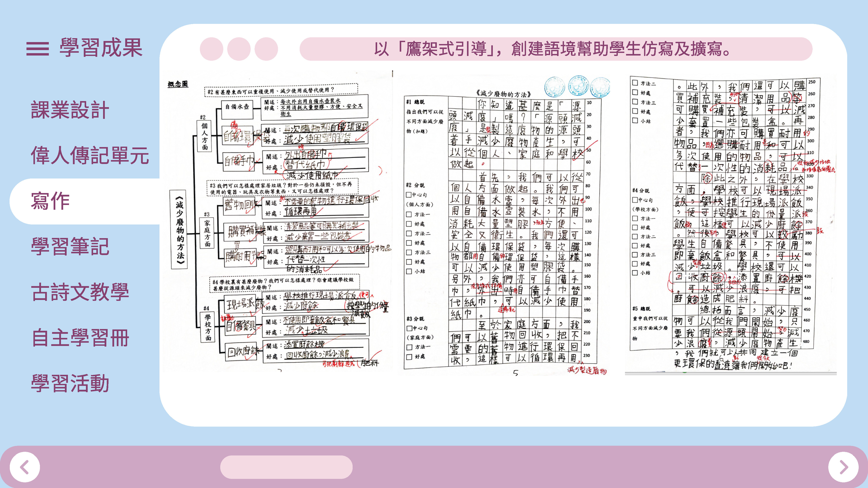
Task: Click the middle pink circle dot
Action: pyautogui.click(x=238, y=49)
